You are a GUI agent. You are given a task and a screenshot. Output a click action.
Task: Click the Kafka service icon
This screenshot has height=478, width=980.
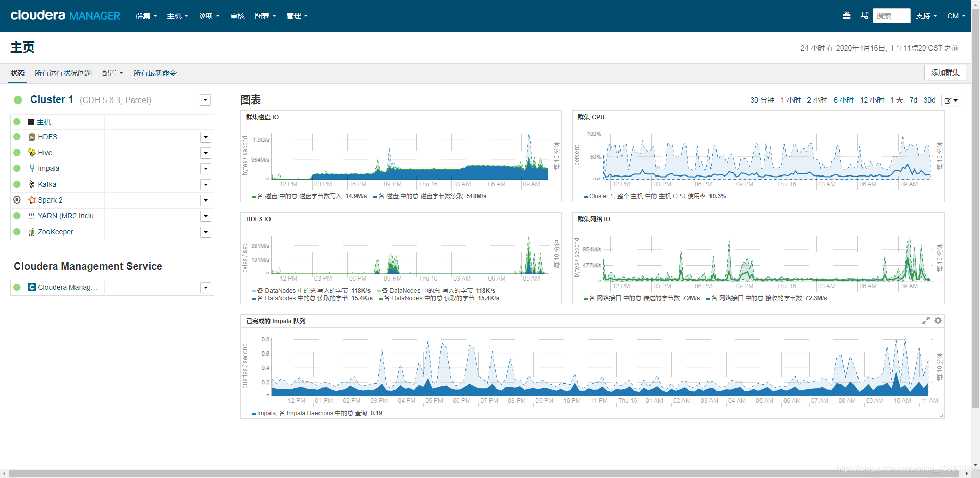(x=32, y=184)
